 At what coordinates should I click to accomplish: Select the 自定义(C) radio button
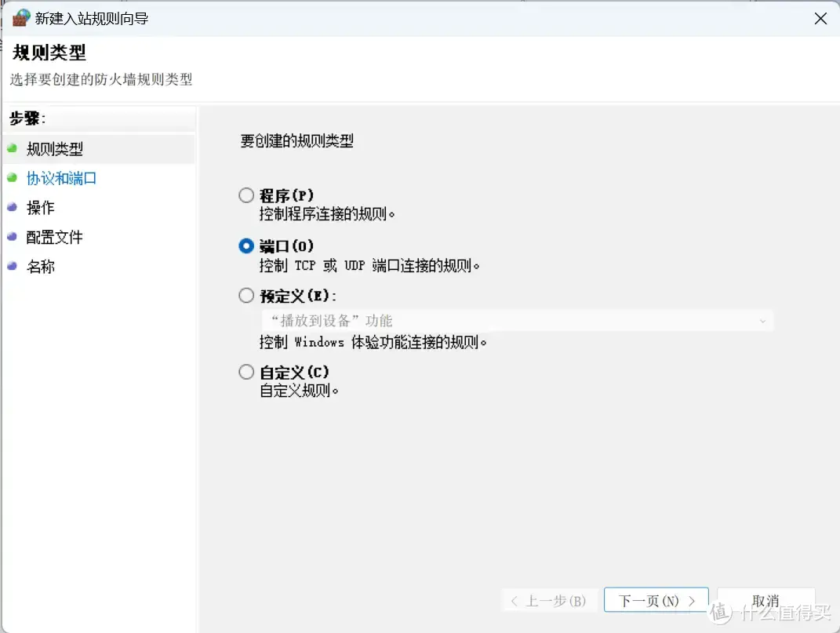pyautogui.click(x=246, y=372)
